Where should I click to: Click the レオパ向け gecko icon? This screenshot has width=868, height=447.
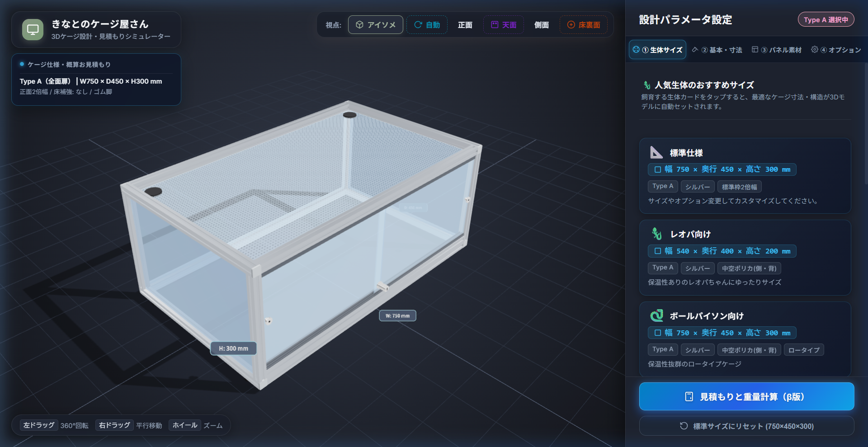coord(656,234)
